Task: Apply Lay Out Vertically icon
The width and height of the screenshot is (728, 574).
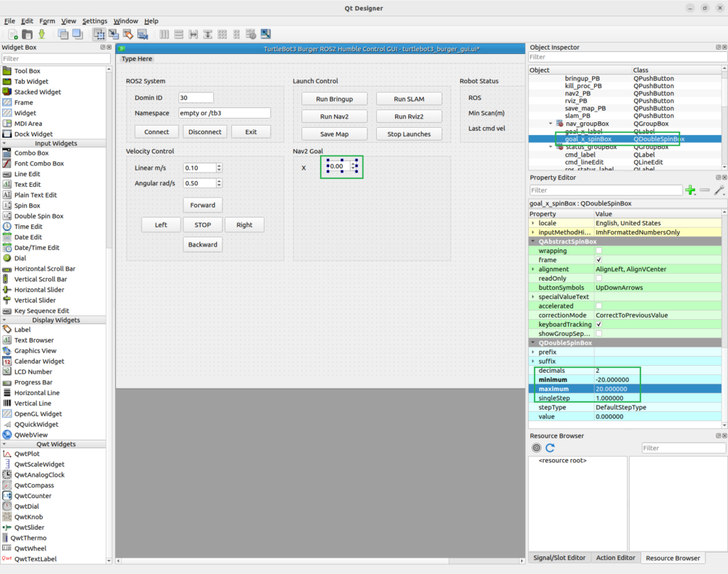Action: point(178,34)
